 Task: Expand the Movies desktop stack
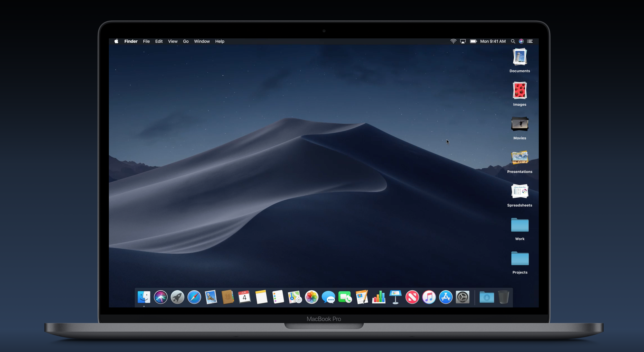[x=520, y=124]
